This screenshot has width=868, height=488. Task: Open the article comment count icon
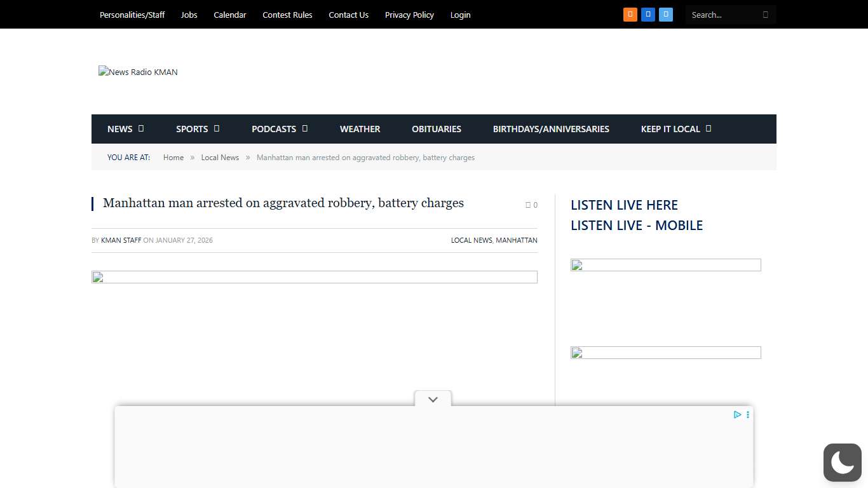pyautogui.click(x=531, y=205)
